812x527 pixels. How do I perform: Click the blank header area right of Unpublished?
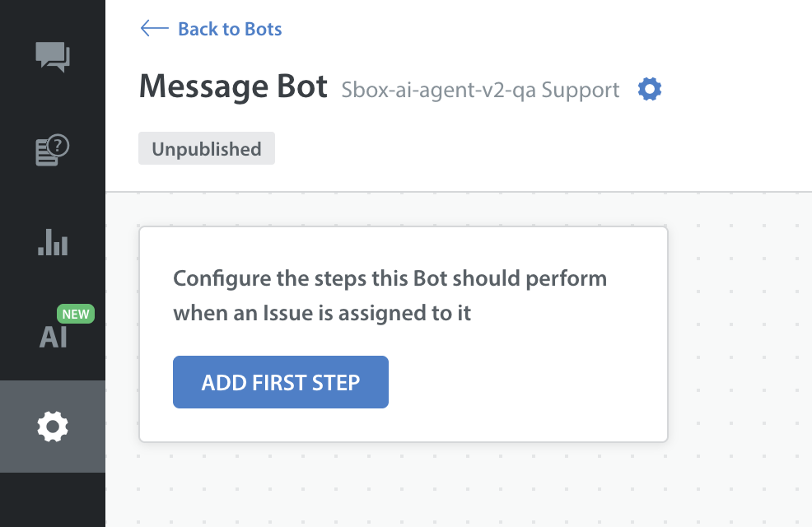[x=535, y=149]
